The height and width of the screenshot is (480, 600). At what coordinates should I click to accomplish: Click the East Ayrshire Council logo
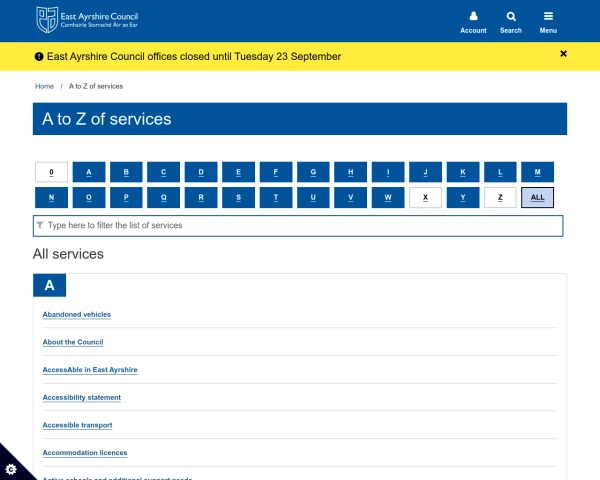coord(87,18)
